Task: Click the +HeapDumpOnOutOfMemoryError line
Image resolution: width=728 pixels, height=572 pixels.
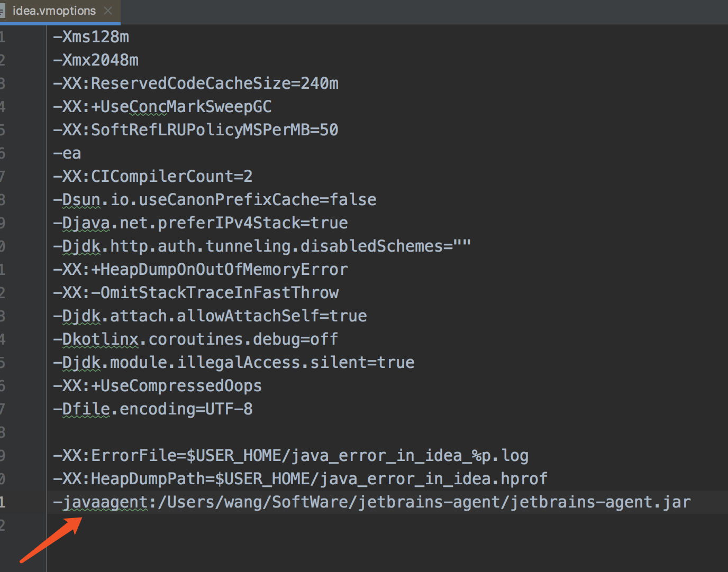Action: [201, 270]
